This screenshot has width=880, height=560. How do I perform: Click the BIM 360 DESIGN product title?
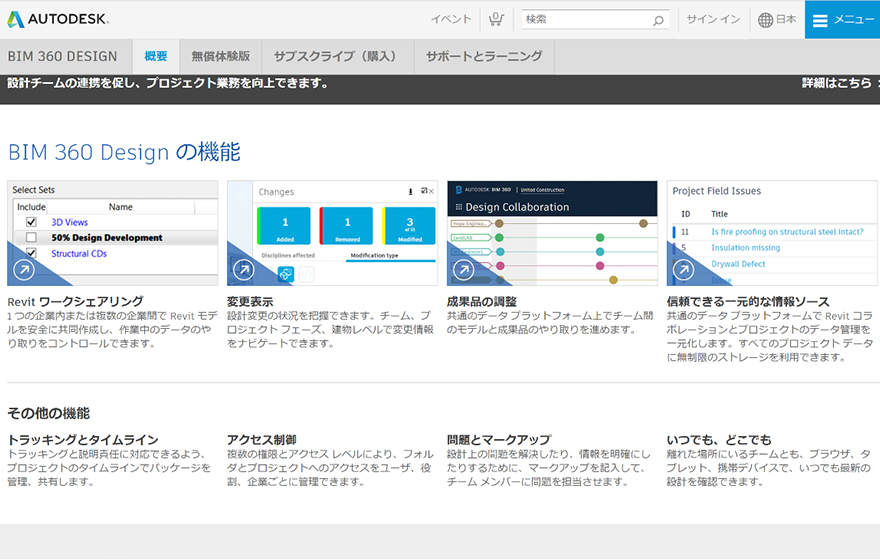point(62,56)
